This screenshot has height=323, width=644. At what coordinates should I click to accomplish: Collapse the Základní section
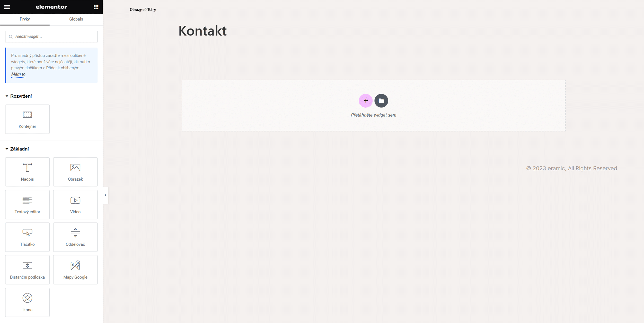tap(17, 149)
